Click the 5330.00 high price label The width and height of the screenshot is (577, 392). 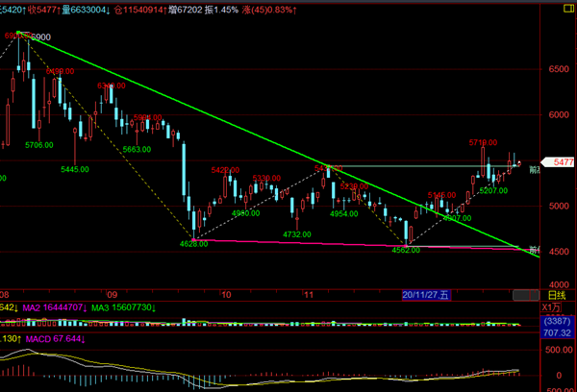266,178
